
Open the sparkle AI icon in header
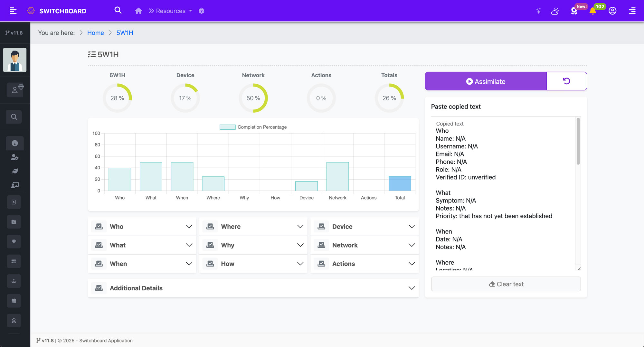coord(538,11)
